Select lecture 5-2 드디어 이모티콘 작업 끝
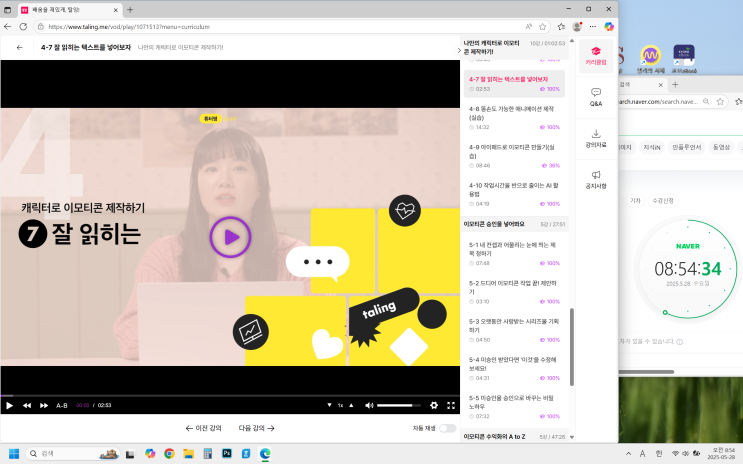743x464 pixels. (x=514, y=292)
